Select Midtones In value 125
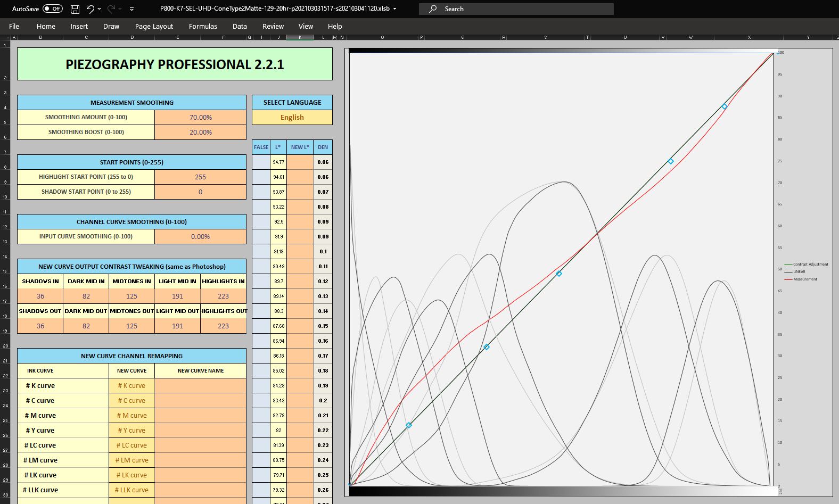 pos(132,296)
